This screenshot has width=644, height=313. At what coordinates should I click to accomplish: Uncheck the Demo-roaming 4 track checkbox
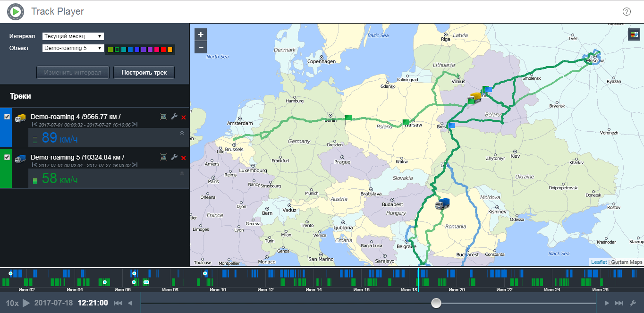tap(7, 117)
